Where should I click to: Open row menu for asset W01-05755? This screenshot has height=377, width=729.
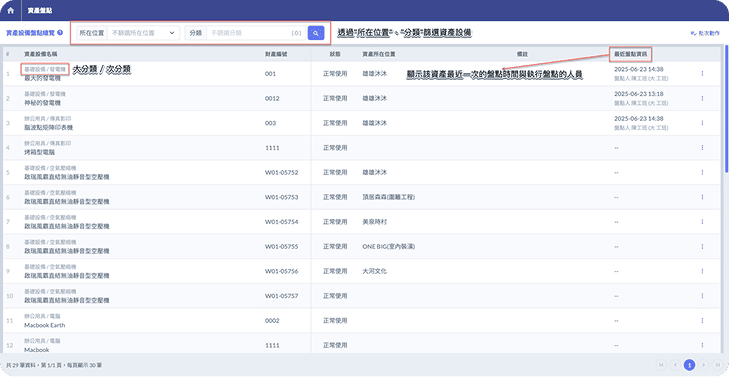702,246
